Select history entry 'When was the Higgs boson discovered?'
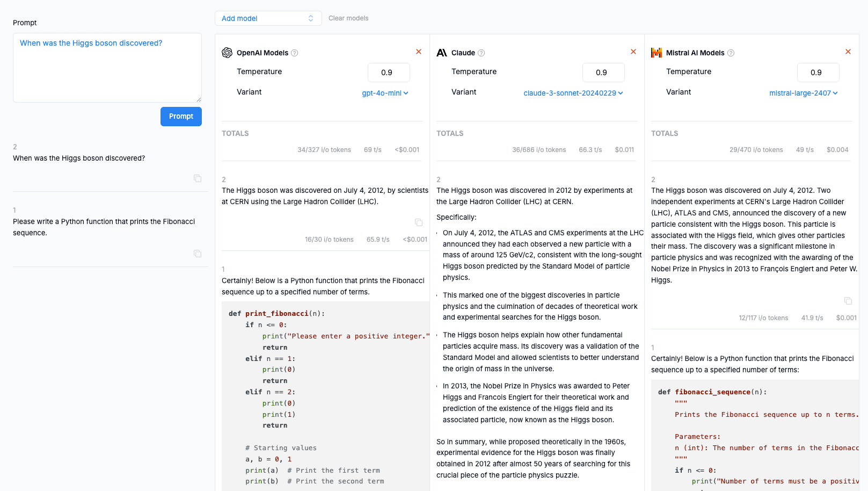 pos(79,158)
